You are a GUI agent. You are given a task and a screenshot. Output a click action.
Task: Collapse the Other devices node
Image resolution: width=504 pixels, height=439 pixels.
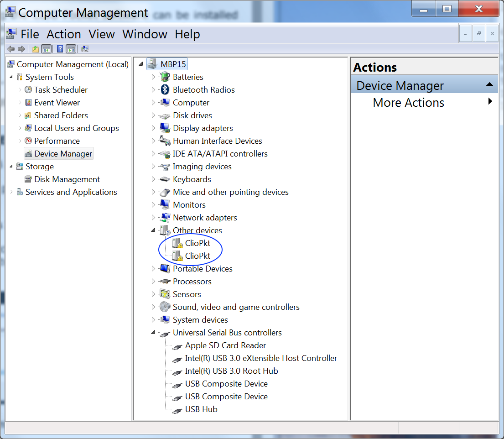153,230
